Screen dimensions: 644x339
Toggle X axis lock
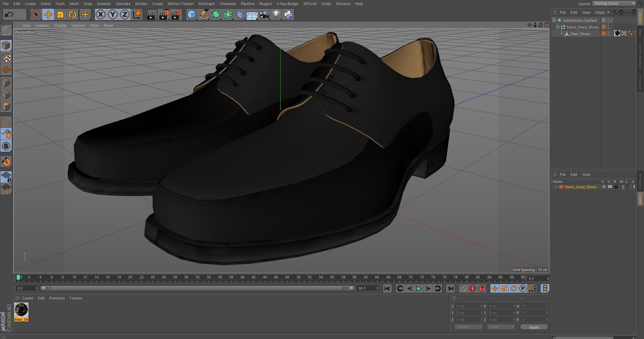pos(100,14)
